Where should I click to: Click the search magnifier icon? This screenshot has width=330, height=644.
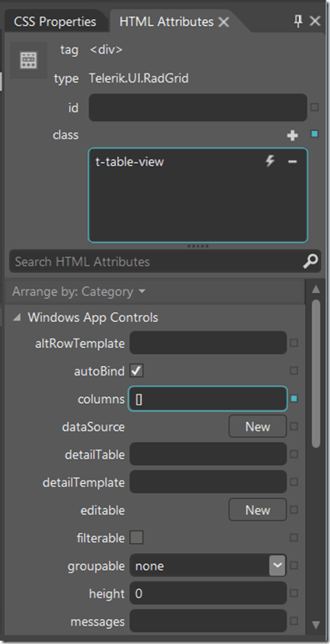(x=310, y=261)
